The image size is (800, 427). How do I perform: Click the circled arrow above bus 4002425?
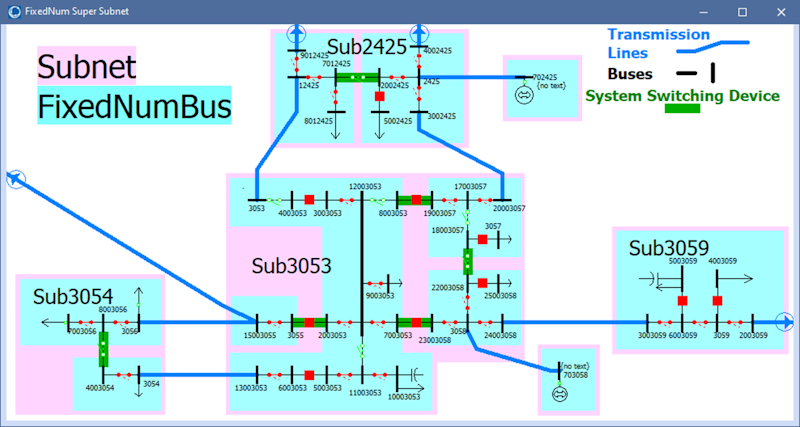coord(418,33)
